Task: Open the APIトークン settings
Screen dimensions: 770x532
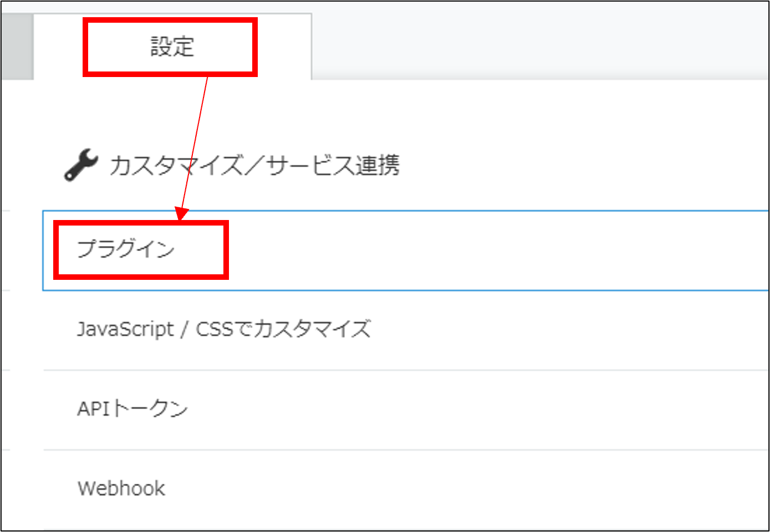Action: (132, 409)
